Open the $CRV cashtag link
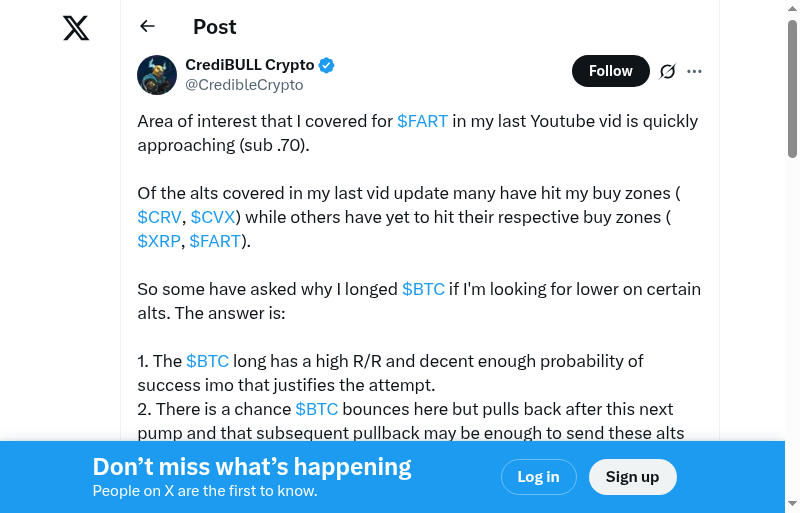The height and width of the screenshot is (513, 800). (160, 217)
